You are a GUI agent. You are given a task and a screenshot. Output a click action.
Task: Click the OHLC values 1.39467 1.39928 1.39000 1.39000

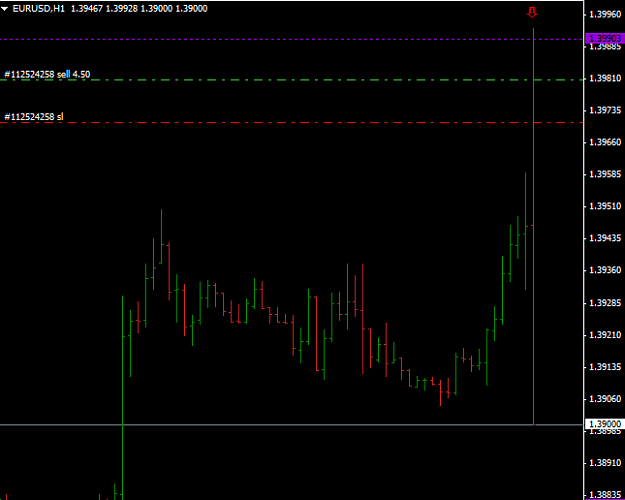click(139, 9)
